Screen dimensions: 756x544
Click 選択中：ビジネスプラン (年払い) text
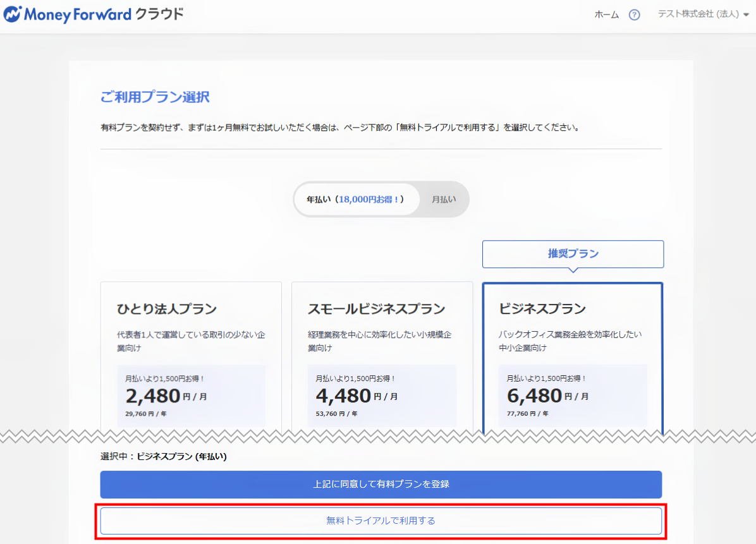164,456
